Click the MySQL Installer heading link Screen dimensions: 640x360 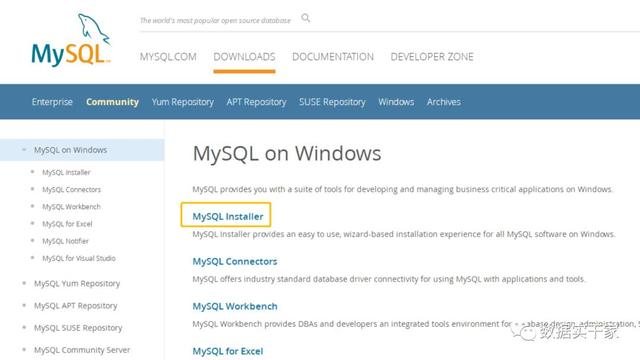click(x=228, y=216)
